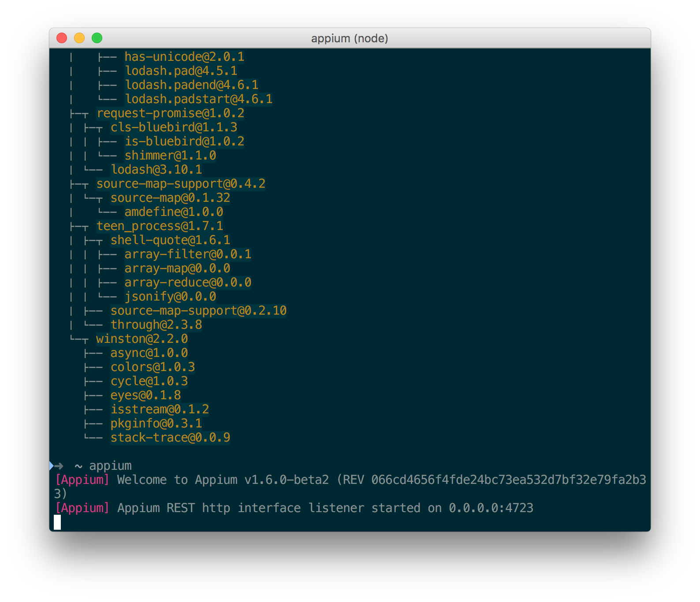This screenshot has width=700, height=602.
Task: Click on array-filter@0.0.1
Action: 188,254
